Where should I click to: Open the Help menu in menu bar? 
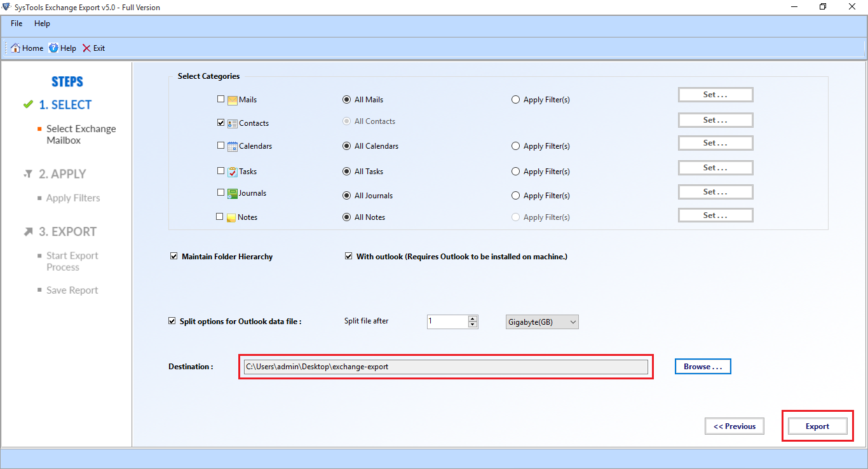point(42,24)
